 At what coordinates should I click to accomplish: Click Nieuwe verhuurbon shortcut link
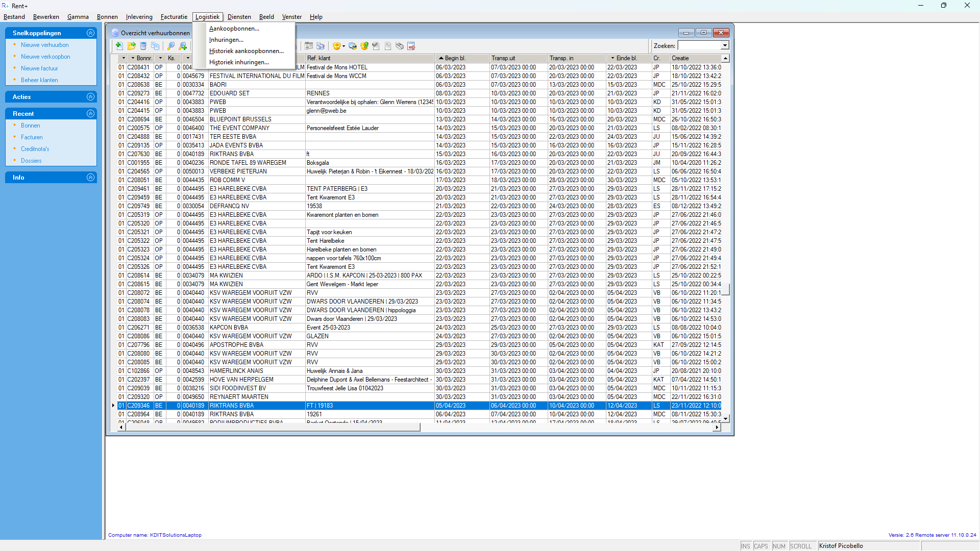[44, 45]
